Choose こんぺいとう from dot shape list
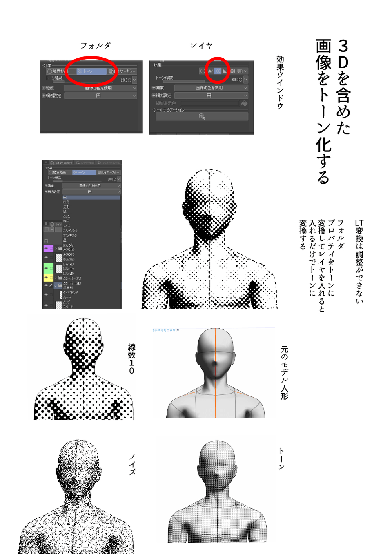The image size is (392, 554). click(x=70, y=231)
